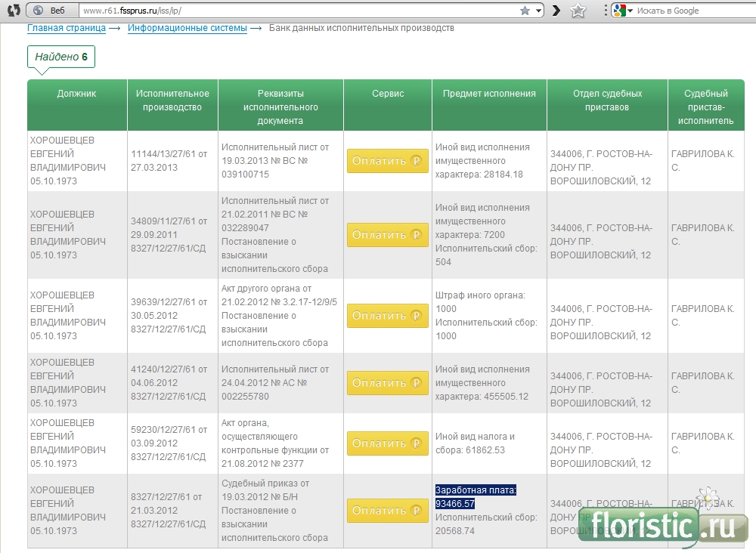756x553 pixels.
Task: Click the forward arrow next to address bar
Action: (x=556, y=11)
